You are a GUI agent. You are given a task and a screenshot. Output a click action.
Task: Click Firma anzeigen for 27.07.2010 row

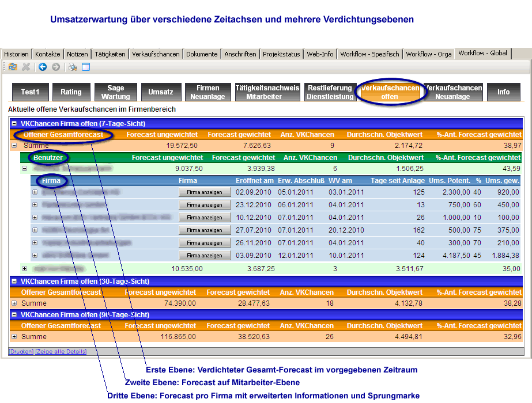coord(205,230)
